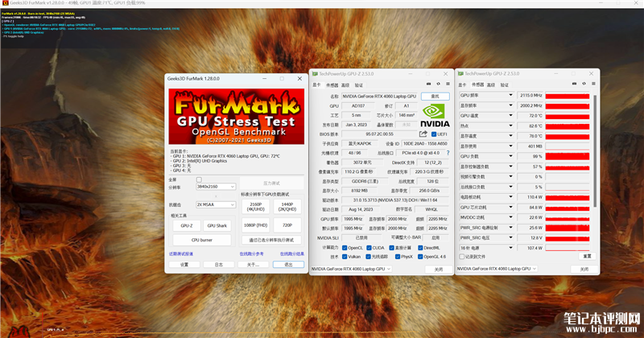Viewport: 644px width, 338px height.
Task: Toggle the OpenGL 4.6 checkbox
Action: coord(420,257)
